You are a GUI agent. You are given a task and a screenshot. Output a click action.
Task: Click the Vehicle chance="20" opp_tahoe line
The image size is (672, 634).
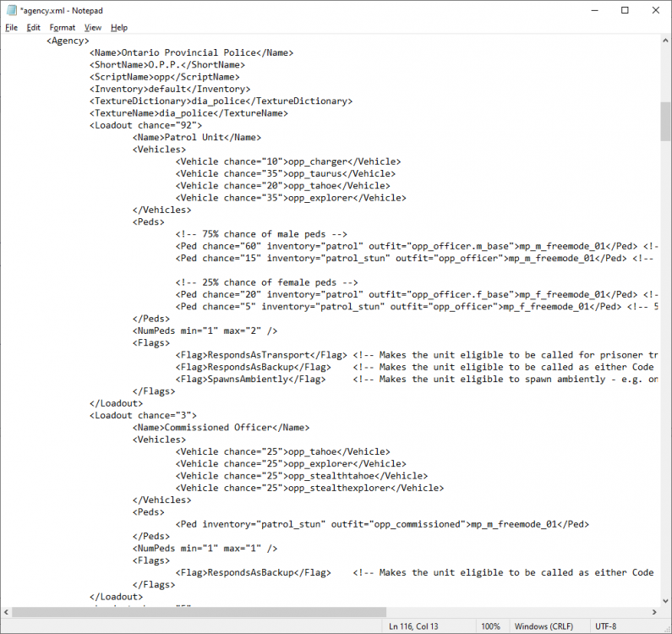point(283,186)
